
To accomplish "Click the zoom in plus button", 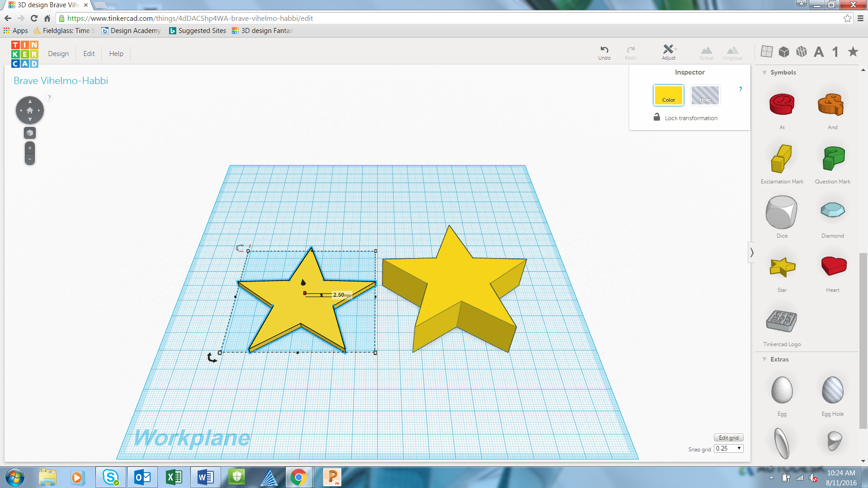I will click(x=30, y=148).
